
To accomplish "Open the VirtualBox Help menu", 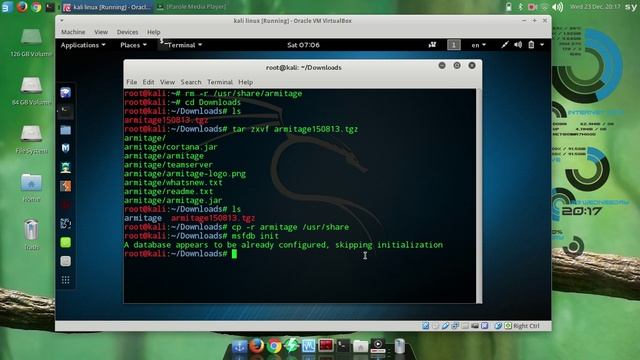I will pyautogui.click(x=153, y=32).
